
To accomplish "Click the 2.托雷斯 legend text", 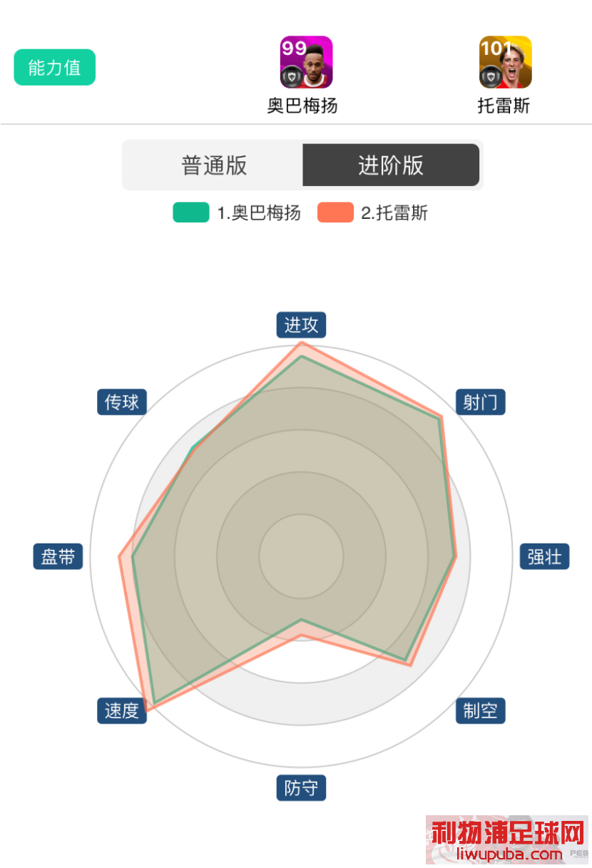I will [x=394, y=213].
